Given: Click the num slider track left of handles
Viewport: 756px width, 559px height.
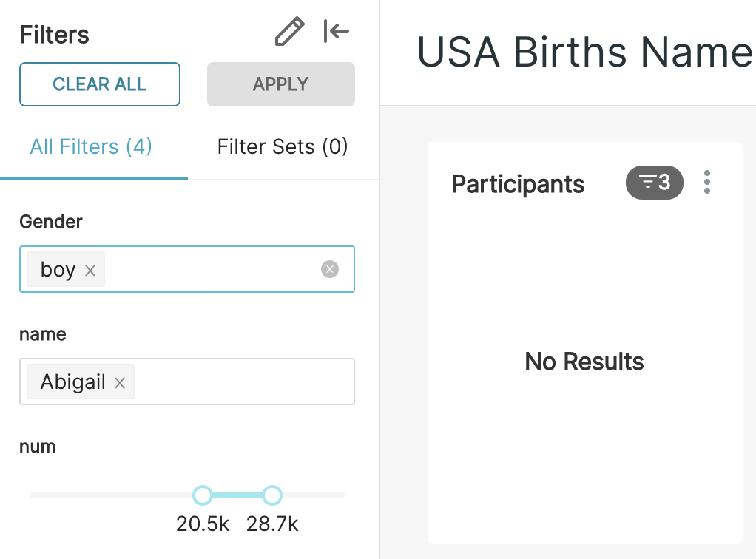Looking at the screenshot, I should coord(111,495).
